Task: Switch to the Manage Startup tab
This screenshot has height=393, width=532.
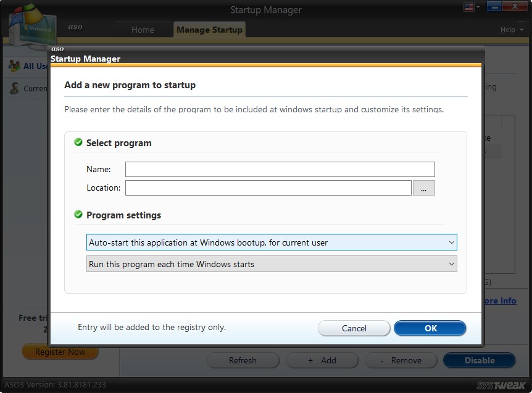Action: (x=209, y=29)
